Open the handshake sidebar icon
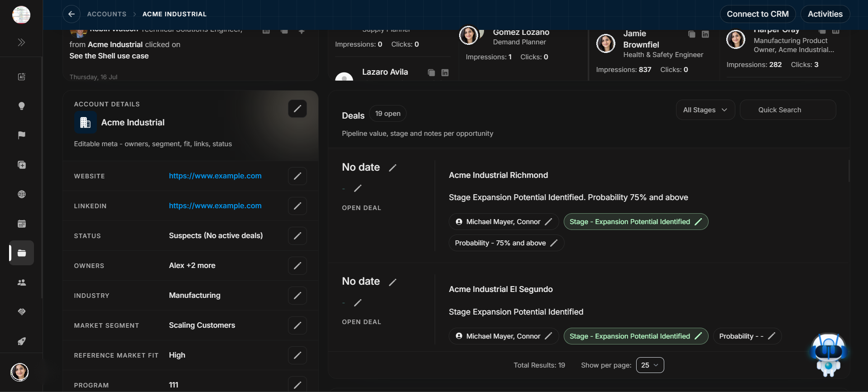This screenshot has height=392, width=868. coord(21,312)
